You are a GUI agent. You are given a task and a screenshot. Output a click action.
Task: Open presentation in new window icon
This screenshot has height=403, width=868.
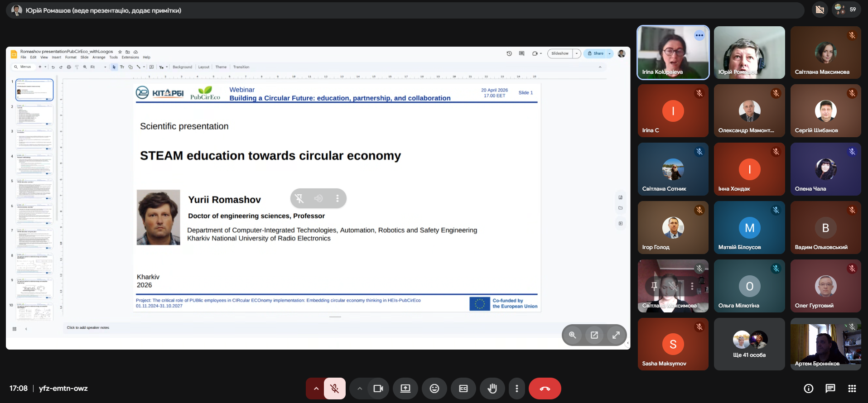coord(594,335)
